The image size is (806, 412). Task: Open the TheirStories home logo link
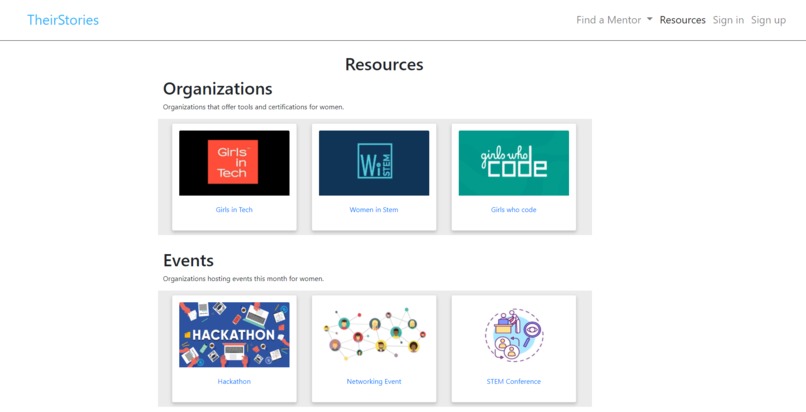63,20
